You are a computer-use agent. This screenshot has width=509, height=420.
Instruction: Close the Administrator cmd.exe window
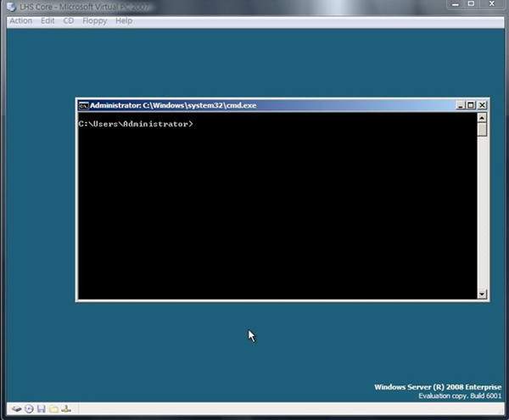click(482, 105)
